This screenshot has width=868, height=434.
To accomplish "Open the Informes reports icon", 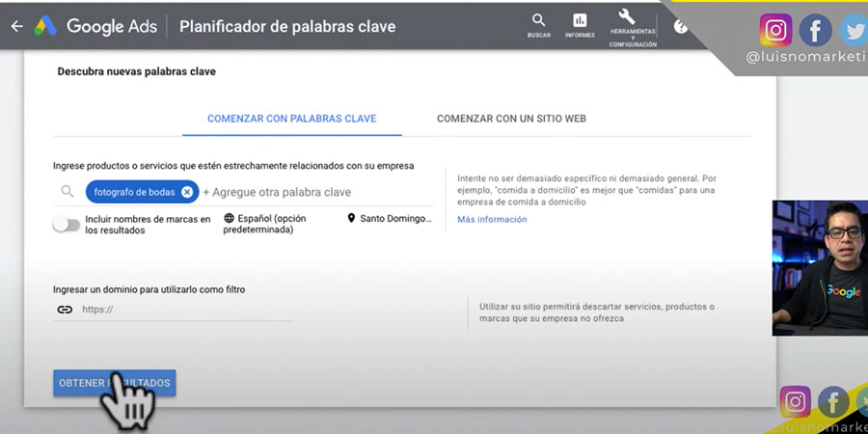I will 580,25.
